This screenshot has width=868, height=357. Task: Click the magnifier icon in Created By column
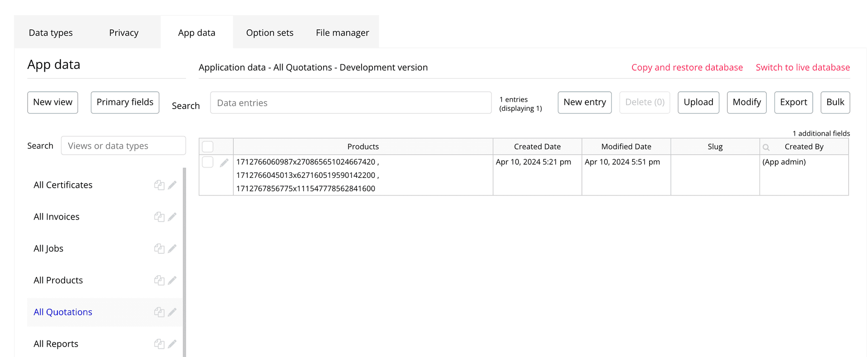point(766,147)
